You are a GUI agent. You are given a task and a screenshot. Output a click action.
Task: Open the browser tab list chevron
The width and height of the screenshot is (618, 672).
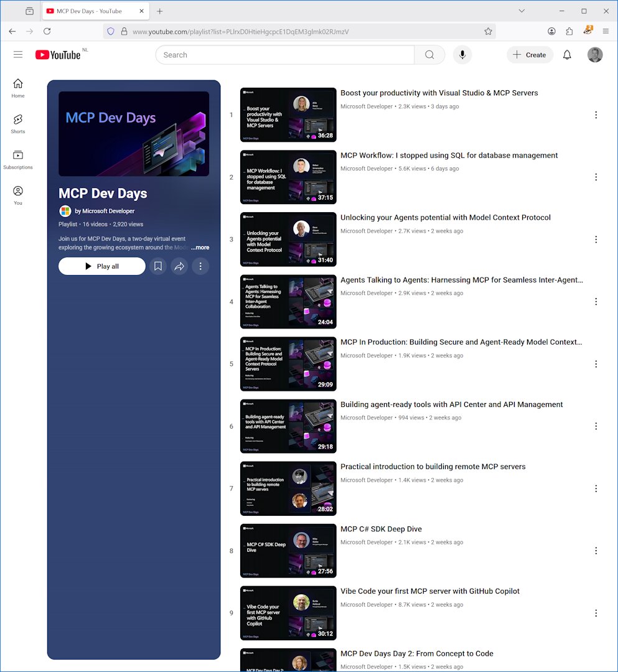[x=522, y=11]
